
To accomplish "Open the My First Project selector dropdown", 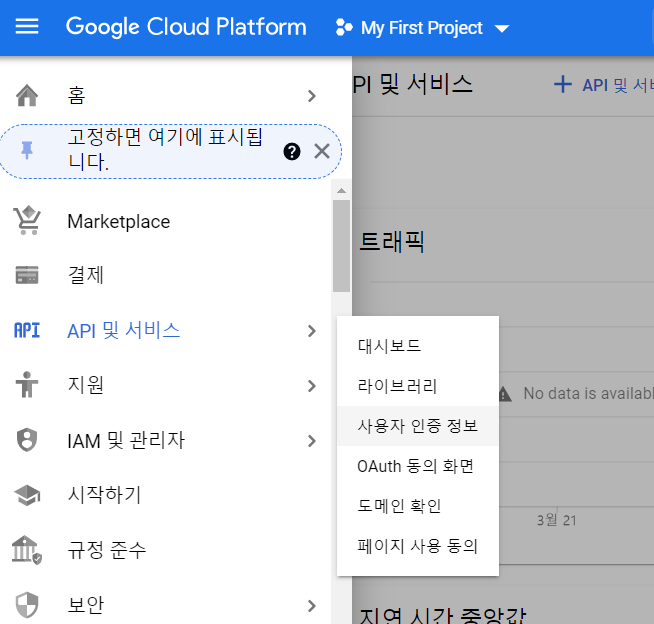I will (x=423, y=28).
